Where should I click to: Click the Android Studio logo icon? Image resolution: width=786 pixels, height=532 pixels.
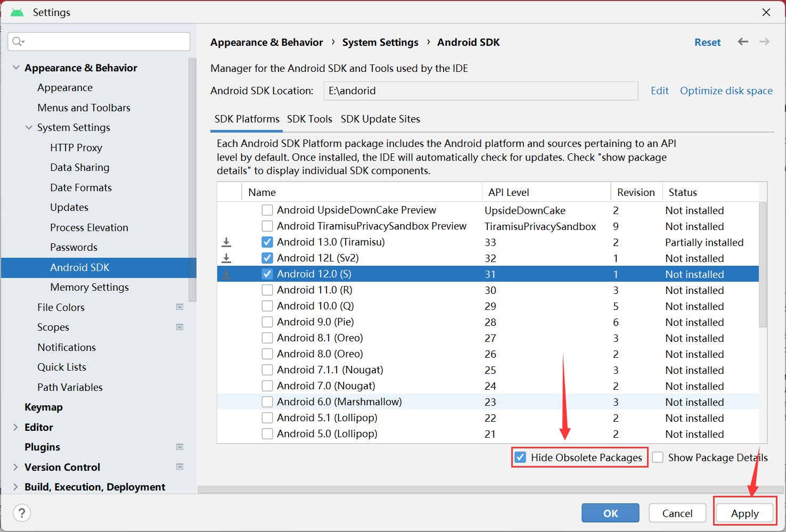point(17,12)
